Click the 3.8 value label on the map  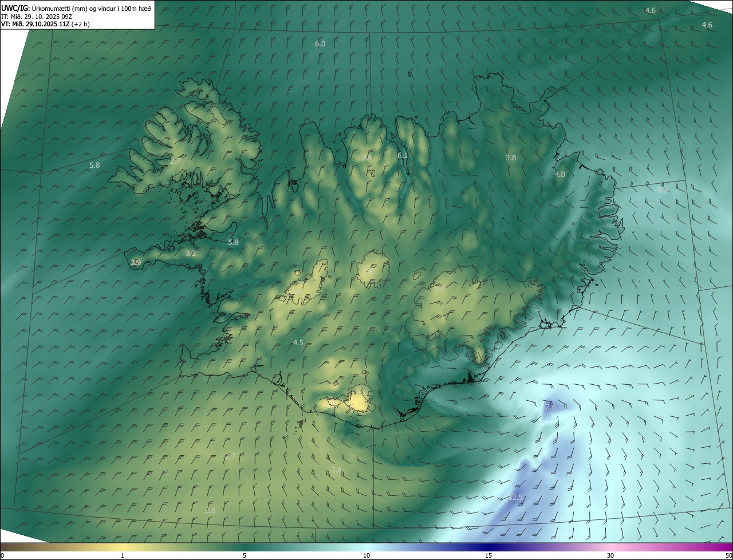coord(511,157)
